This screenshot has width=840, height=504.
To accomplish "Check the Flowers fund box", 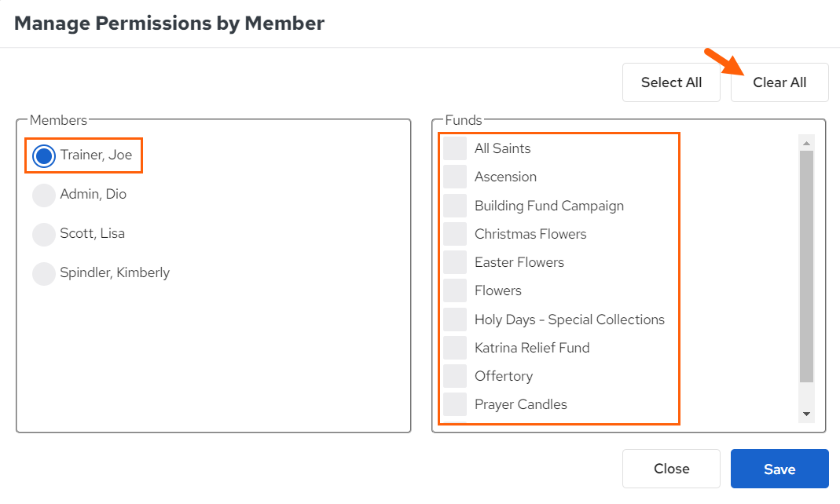I will 455,290.
